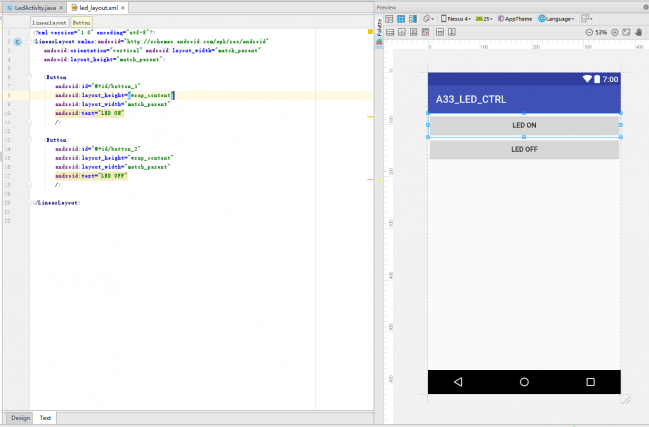Click the 53% zoom level label
The width and height of the screenshot is (649, 427).
point(601,32)
